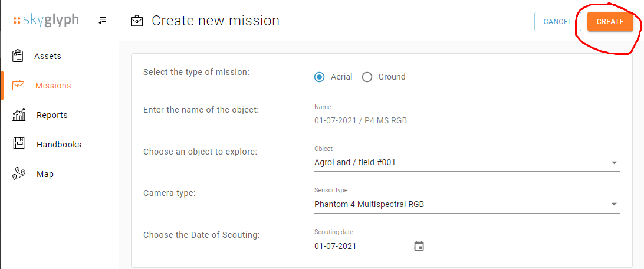Open the scouting date calendar picker icon
The height and width of the screenshot is (269, 644).
tap(419, 246)
